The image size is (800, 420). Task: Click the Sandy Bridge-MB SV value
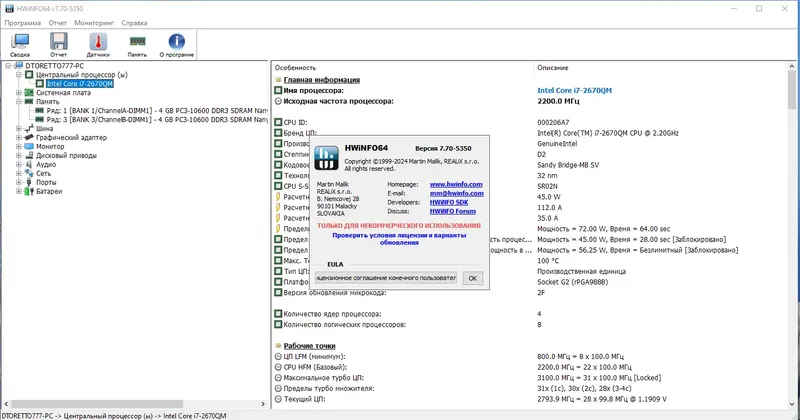(x=568, y=165)
